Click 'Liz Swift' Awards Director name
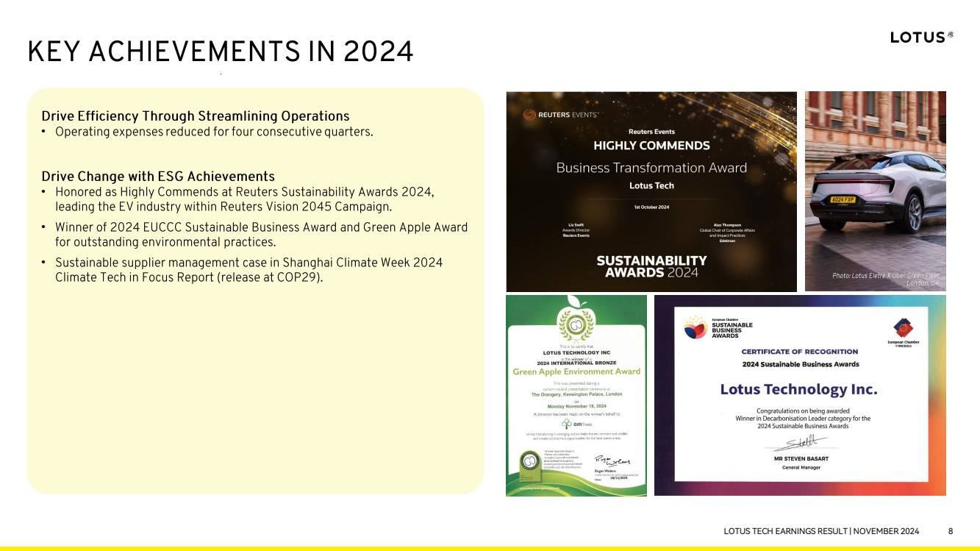Screen dimensions: 980x551 [576, 225]
